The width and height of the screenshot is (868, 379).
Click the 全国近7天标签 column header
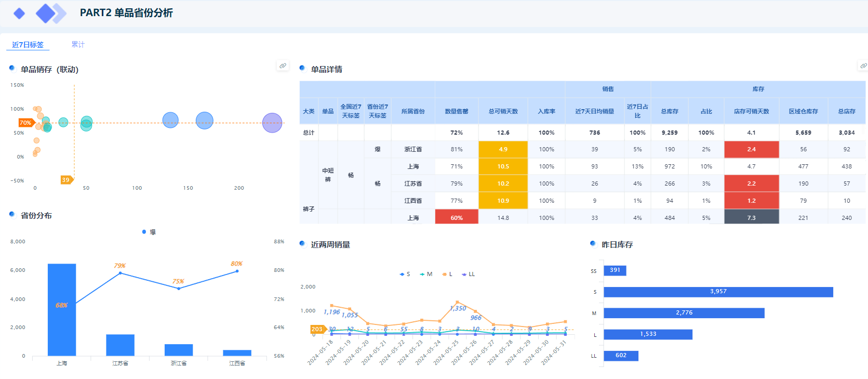pos(351,111)
